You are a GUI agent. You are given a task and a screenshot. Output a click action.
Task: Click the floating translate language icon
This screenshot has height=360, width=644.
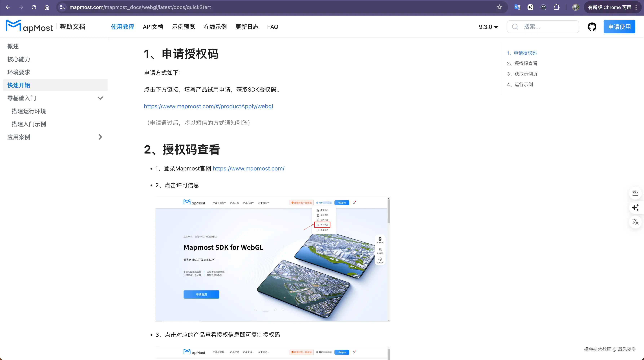[x=635, y=222]
